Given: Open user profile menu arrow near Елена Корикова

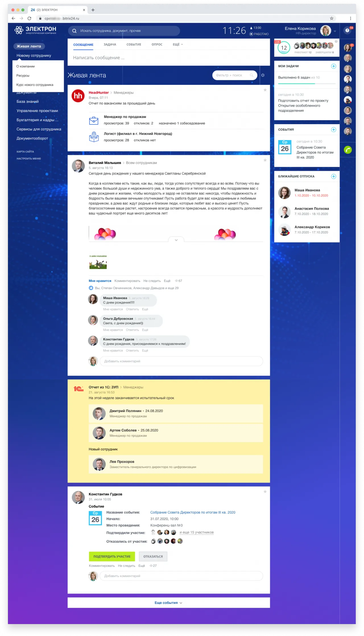Looking at the screenshot, I should tap(335, 31).
